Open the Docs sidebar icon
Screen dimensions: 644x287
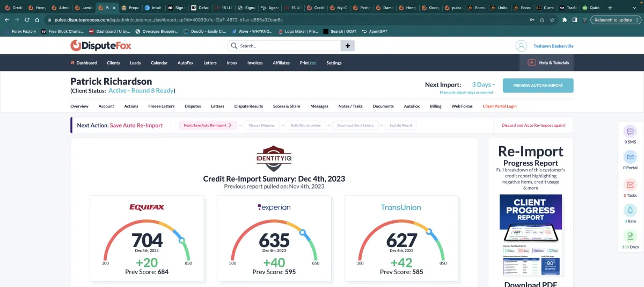[630, 236]
